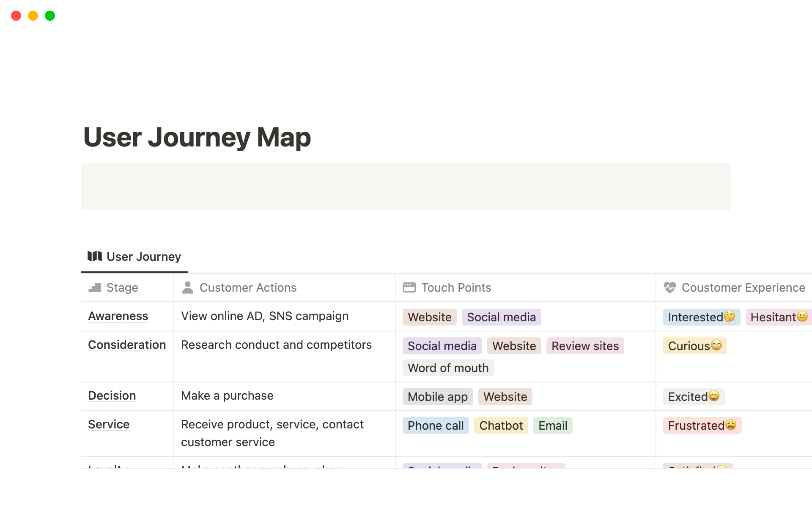The height and width of the screenshot is (508, 812).
Task: Click the Touch Points column icon
Action: 409,287
